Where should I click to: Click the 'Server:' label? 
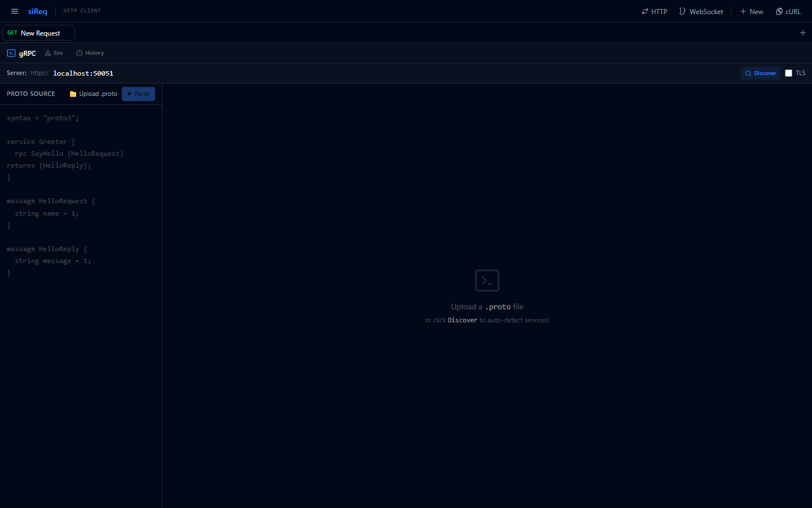[x=17, y=73]
